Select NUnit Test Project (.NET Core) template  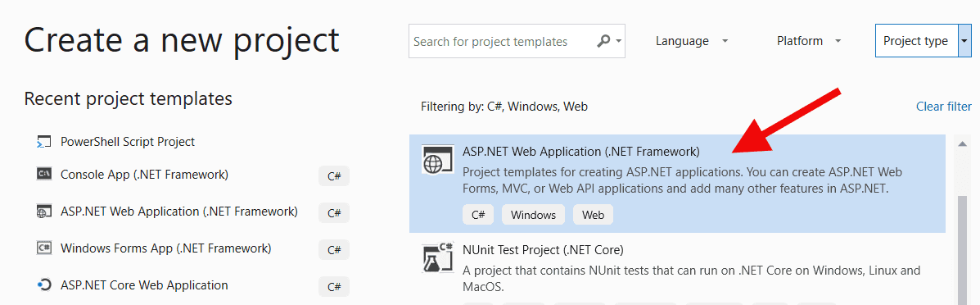point(678,269)
